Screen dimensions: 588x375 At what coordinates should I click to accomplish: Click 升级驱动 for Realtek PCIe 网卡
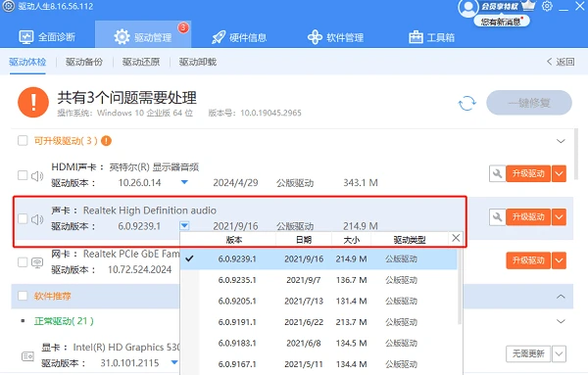[x=528, y=260]
